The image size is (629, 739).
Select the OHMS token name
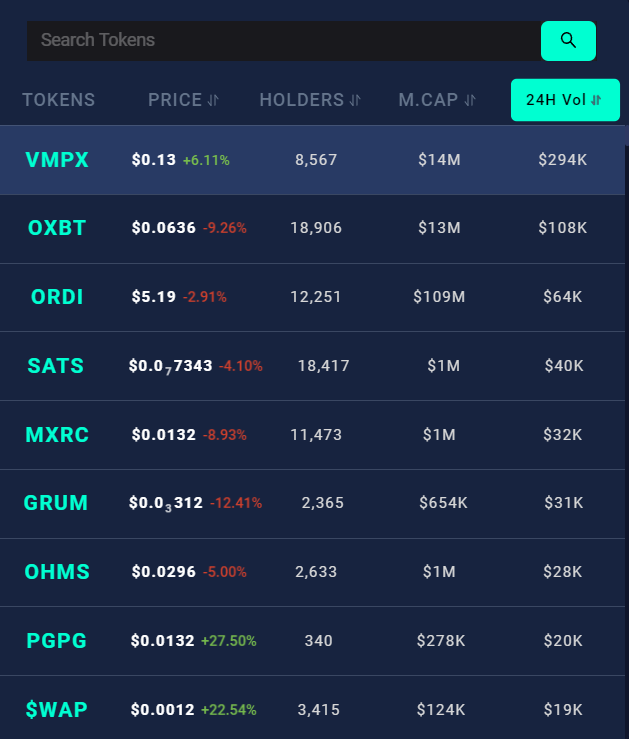57,572
